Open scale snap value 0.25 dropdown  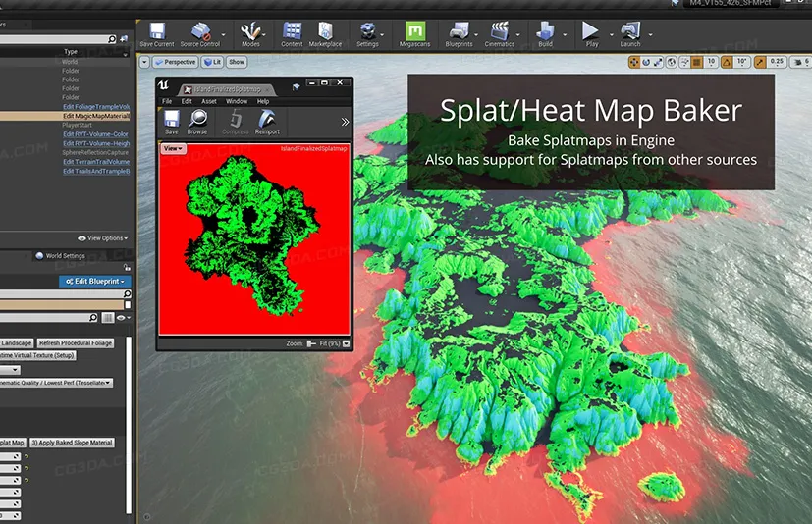coord(777,62)
